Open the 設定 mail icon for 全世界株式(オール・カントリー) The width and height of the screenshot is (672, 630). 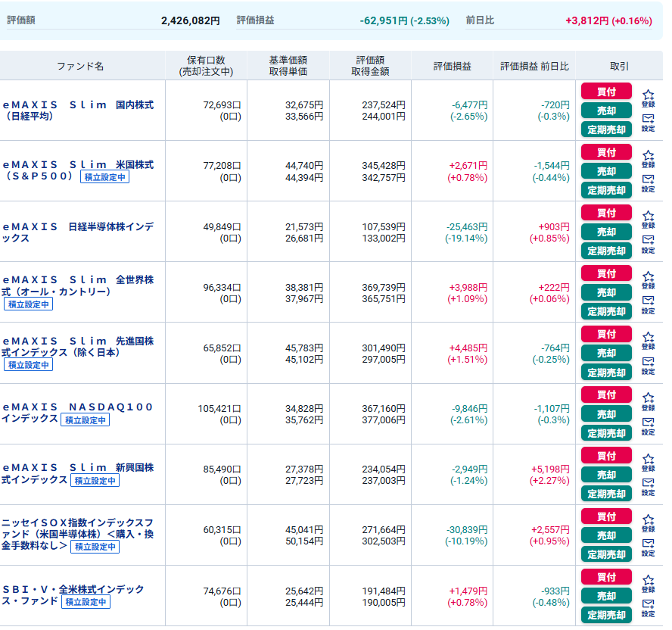(x=649, y=304)
